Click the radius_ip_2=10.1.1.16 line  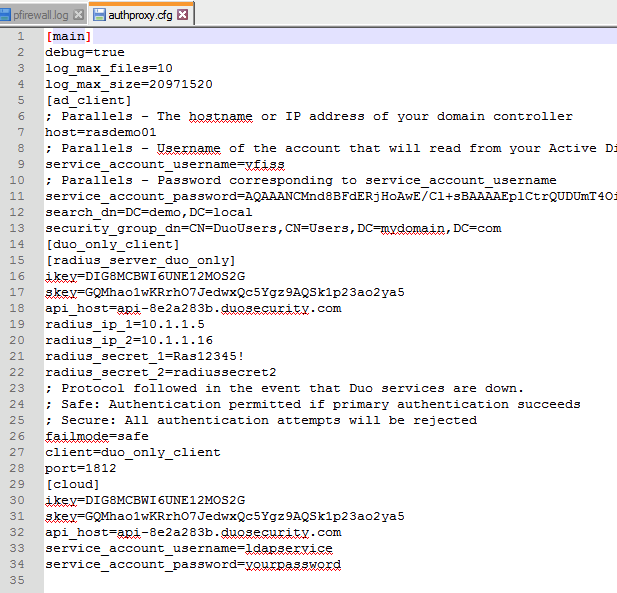click(129, 340)
